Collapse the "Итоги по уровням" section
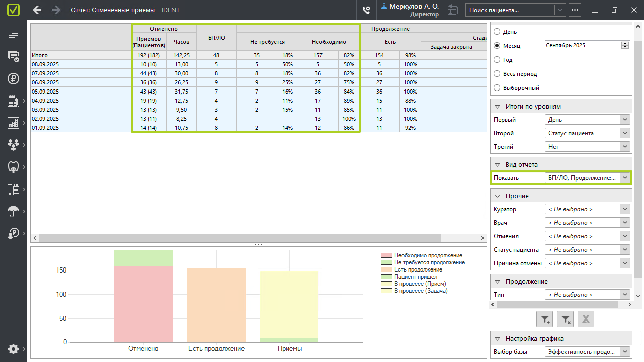Image resolution: width=644 pixels, height=362 pixels. (x=498, y=107)
